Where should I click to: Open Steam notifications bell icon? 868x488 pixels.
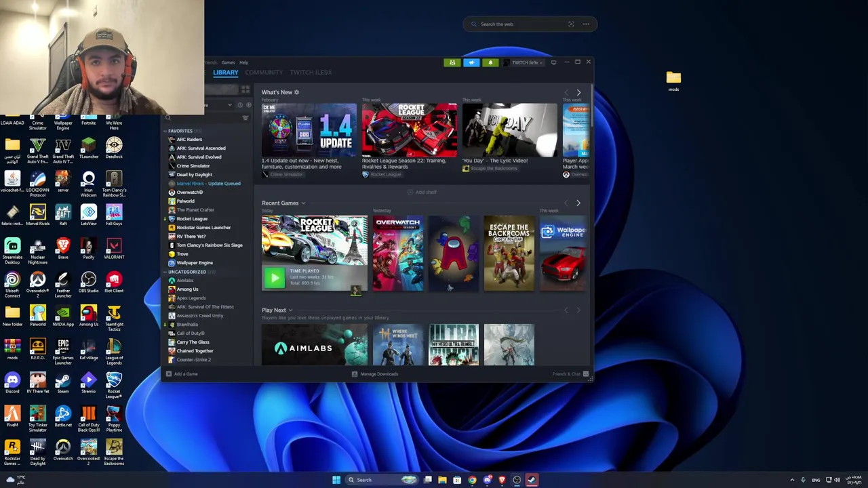pos(490,62)
